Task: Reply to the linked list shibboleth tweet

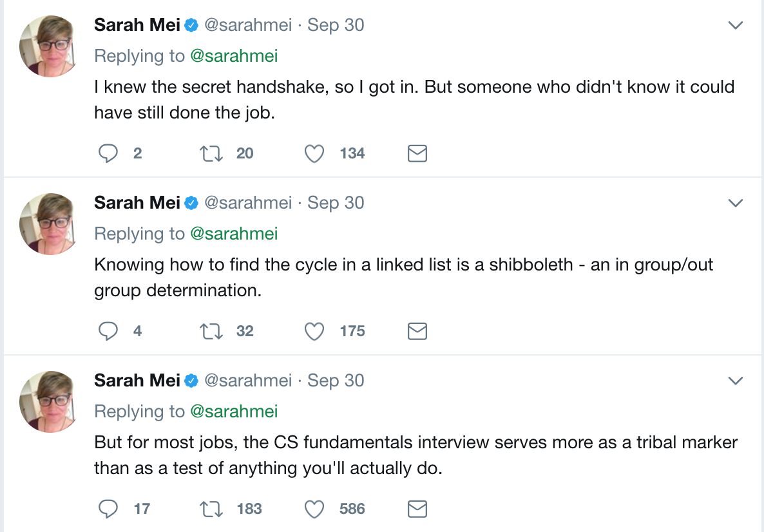Action: [108, 331]
